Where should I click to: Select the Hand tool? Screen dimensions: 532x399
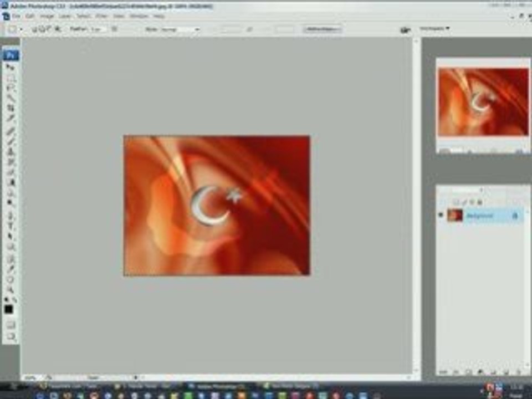click(11, 280)
